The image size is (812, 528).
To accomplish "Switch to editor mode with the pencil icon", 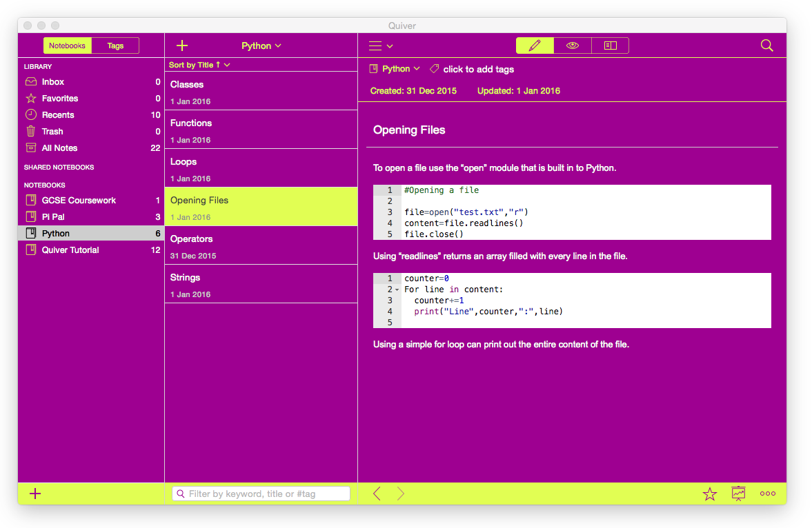I will (x=535, y=45).
